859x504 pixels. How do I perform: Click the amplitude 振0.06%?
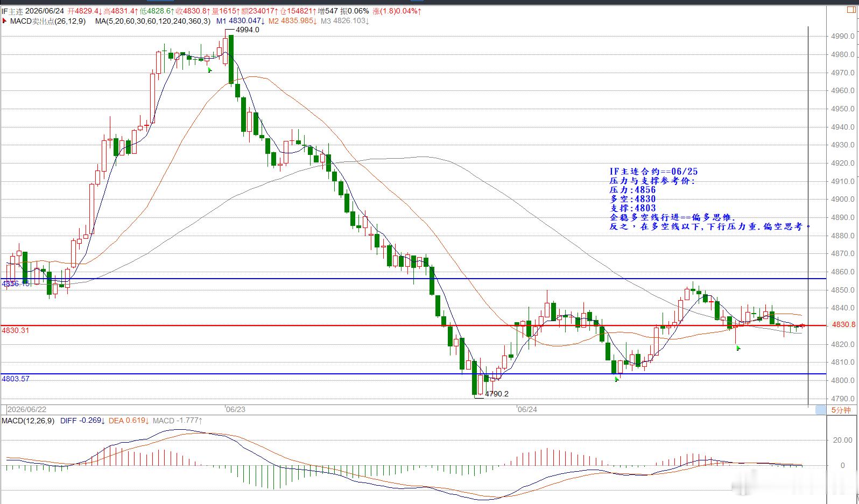pos(355,11)
